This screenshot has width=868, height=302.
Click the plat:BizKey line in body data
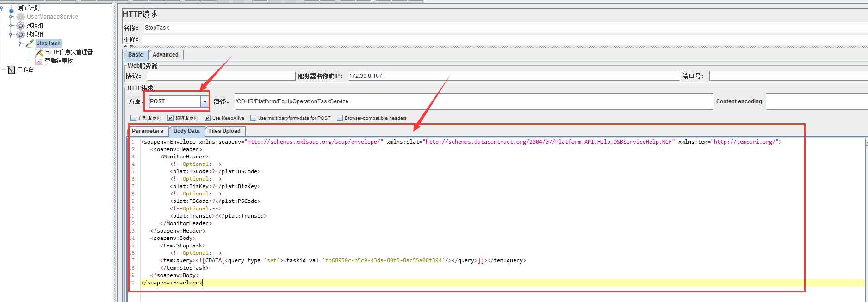click(x=215, y=186)
